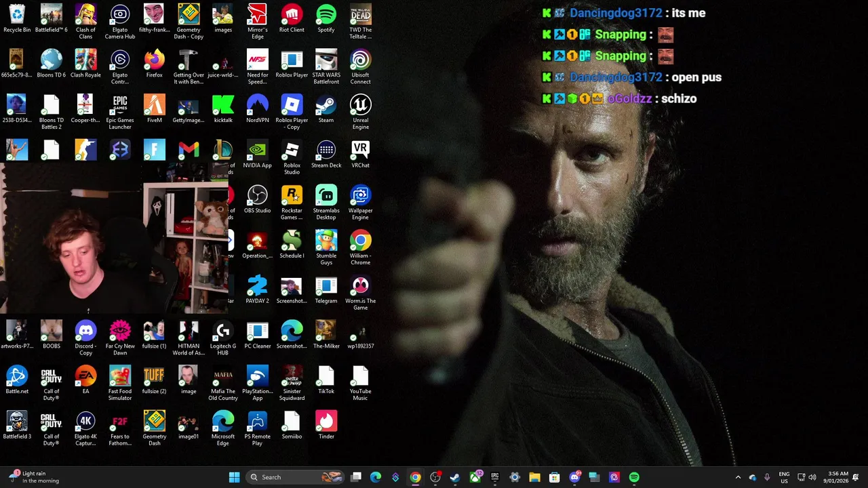Open Light rain weather widget

point(34,477)
